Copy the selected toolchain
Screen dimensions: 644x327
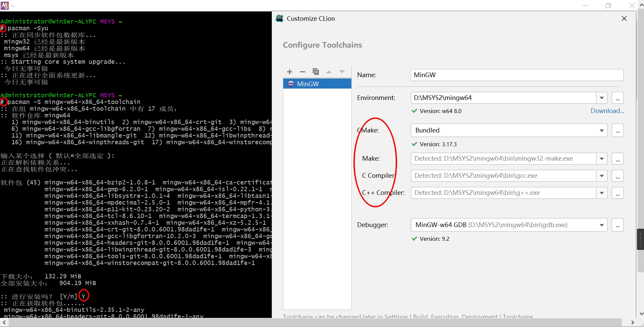(x=316, y=71)
